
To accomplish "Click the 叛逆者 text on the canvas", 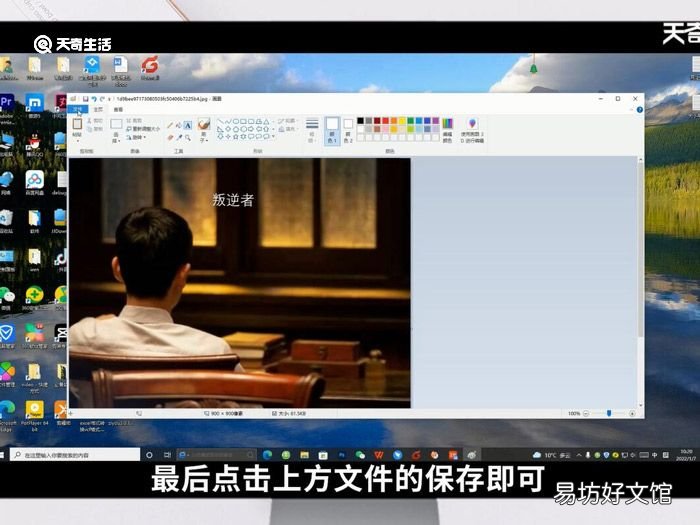I will [233, 200].
